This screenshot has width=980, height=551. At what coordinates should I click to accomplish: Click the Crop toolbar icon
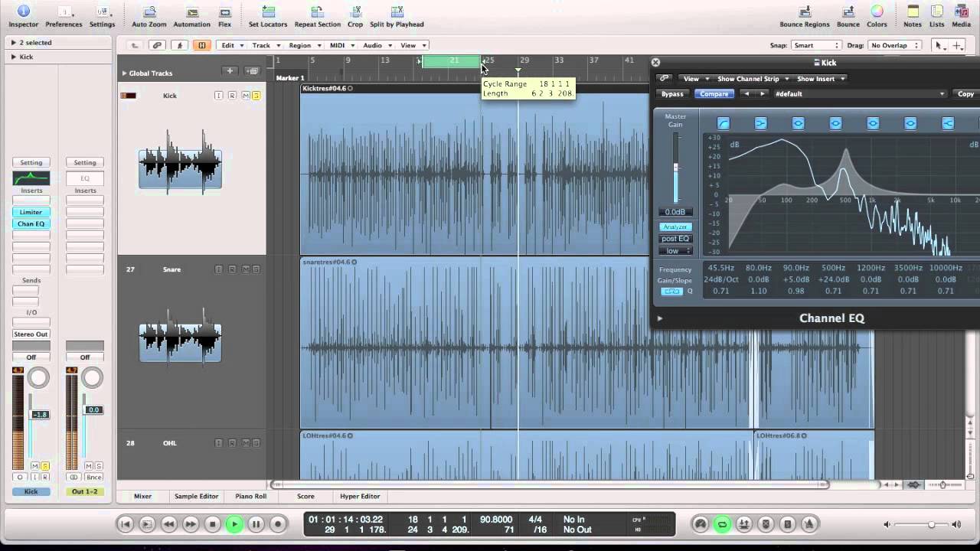point(355,12)
